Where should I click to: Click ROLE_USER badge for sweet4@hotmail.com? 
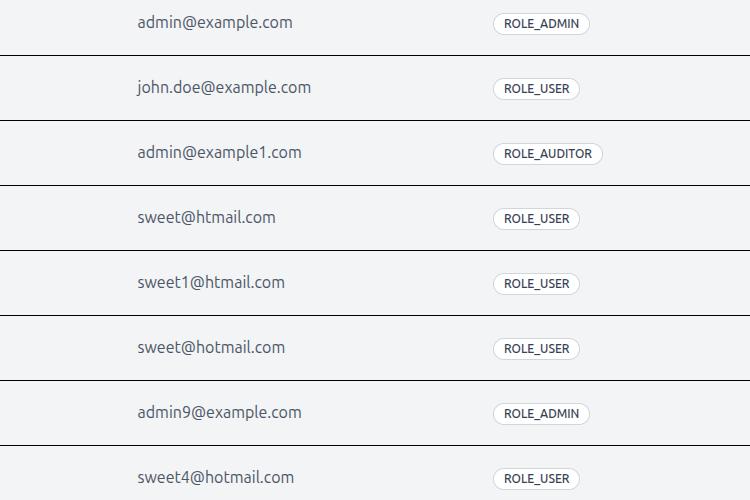click(536, 479)
